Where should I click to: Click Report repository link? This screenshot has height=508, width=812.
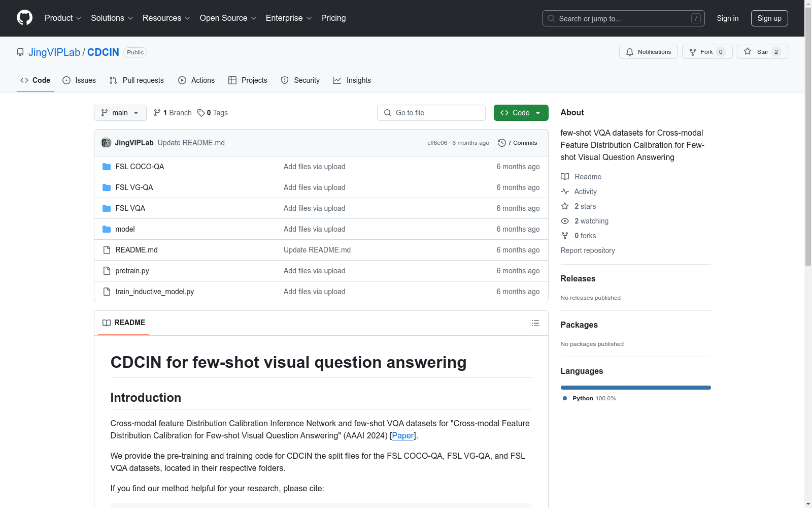pos(588,250)
